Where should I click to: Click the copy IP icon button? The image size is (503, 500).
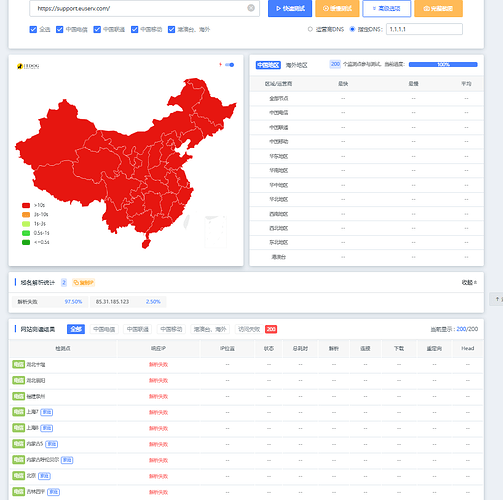(x=83, y=283)
